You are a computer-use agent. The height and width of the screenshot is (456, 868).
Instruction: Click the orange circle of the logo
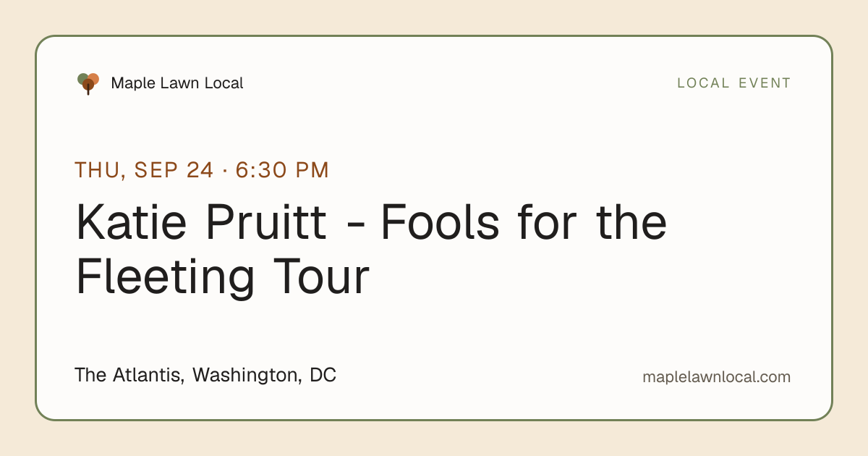(93, 78)
